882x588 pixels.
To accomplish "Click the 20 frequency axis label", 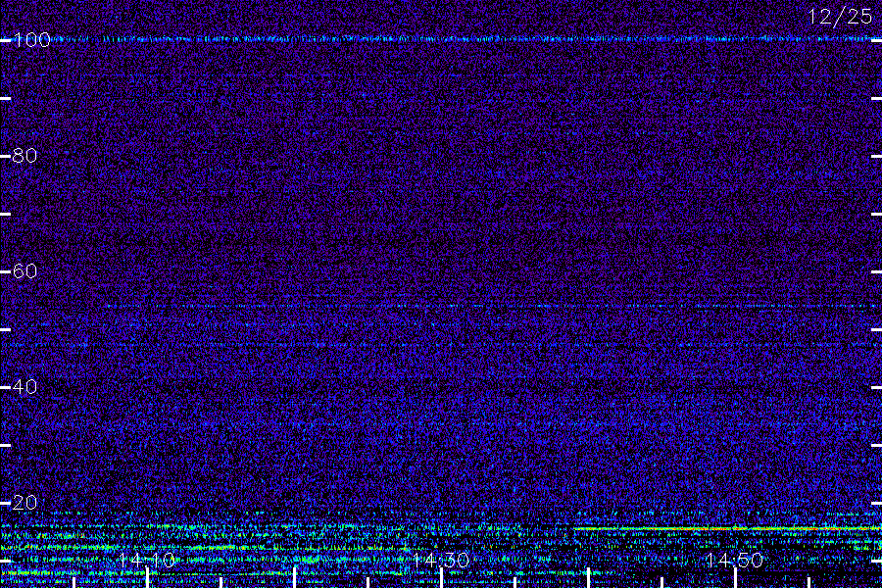I will point(24,503).
